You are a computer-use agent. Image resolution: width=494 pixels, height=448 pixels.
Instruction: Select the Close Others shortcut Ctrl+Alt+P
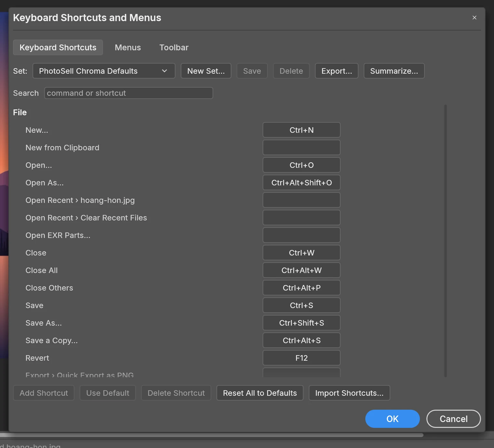302,288
